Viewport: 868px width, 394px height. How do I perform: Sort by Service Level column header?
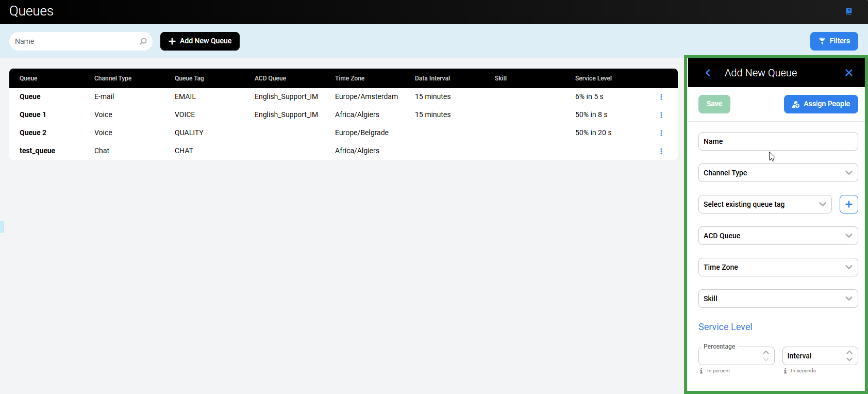(593, 78)
